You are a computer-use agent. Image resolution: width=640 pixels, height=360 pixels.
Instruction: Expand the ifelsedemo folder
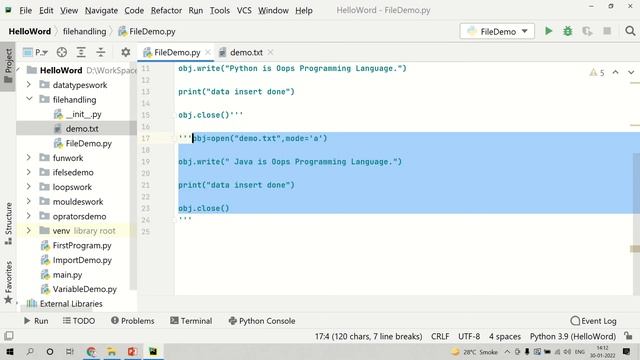click(29, 172)
